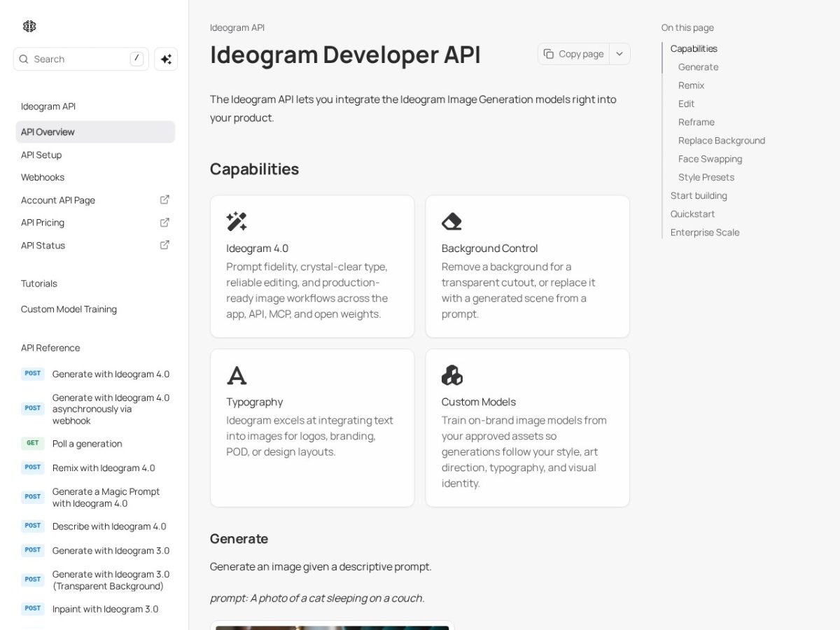Open the API Pricing link

pos(95,223)
